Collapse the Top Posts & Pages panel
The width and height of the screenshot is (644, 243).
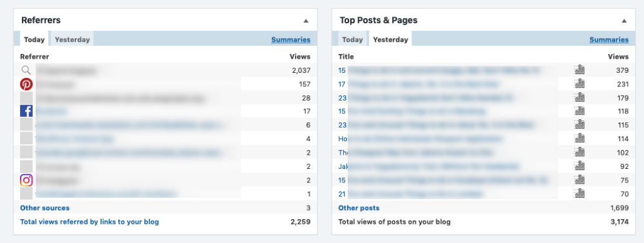tap(624, 21)
